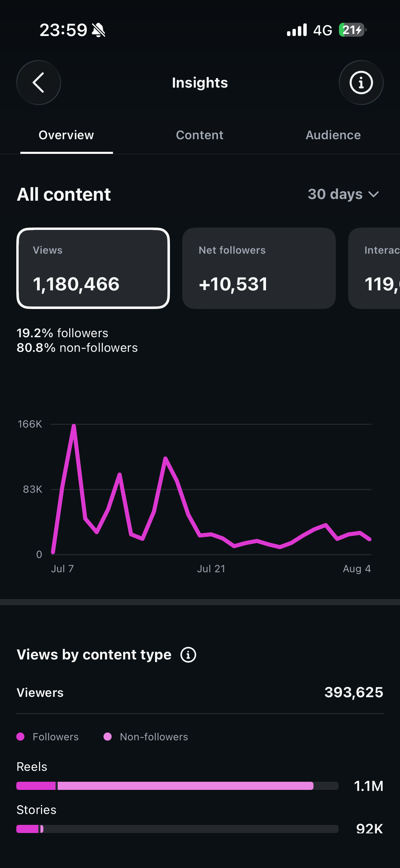
Task: Tap the 166K peak on views chart
Action: pyautogui.click(x=74, y=425)
